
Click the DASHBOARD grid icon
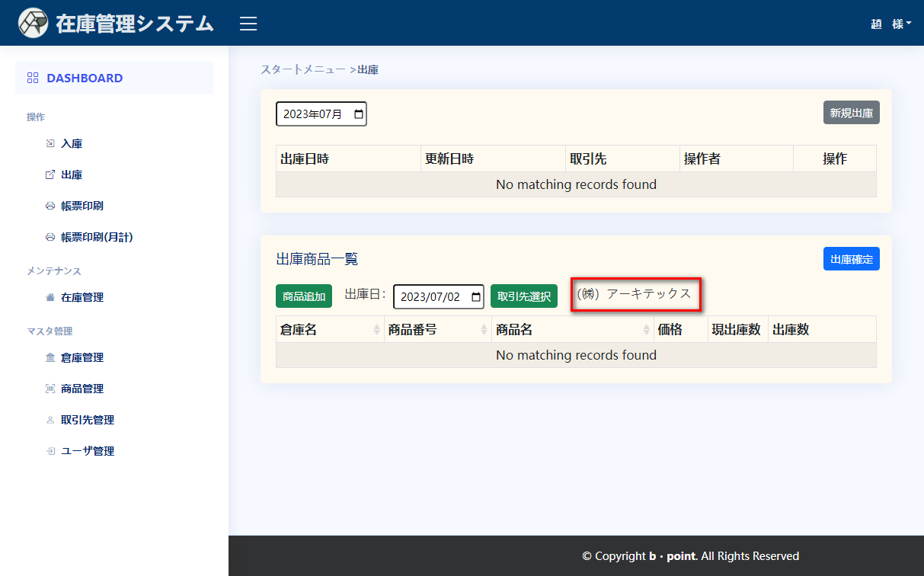[33, 78]
